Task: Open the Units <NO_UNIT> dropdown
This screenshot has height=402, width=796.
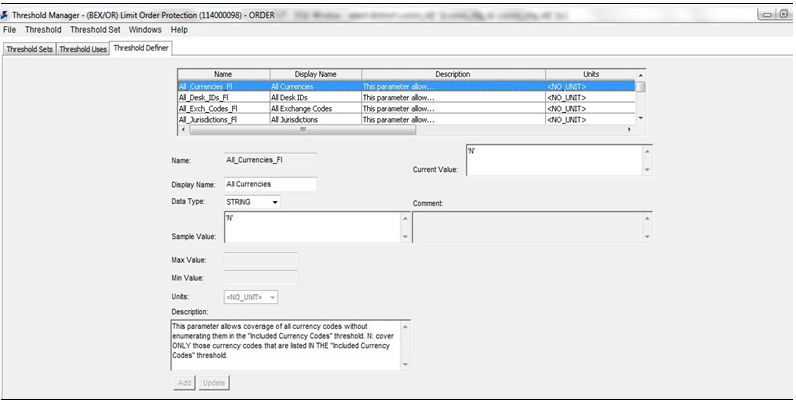Action: pyautogui.click(x=251, y=297)
